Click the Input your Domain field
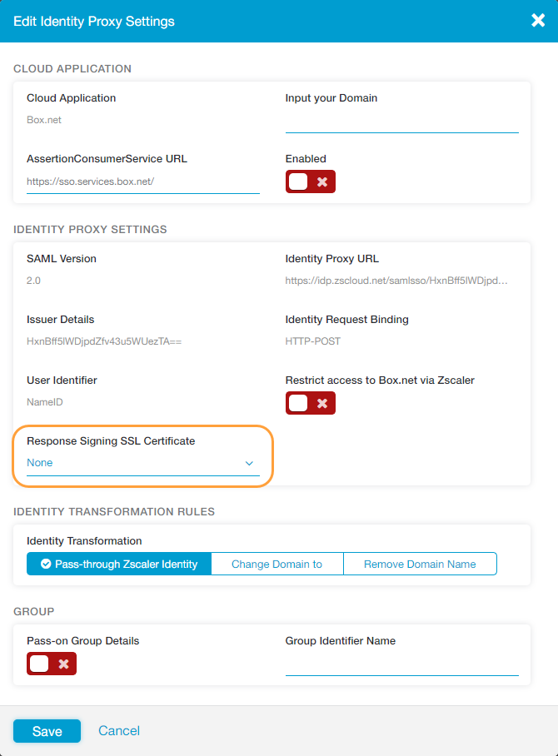This screenshot has width=558, height=756. 401,122
